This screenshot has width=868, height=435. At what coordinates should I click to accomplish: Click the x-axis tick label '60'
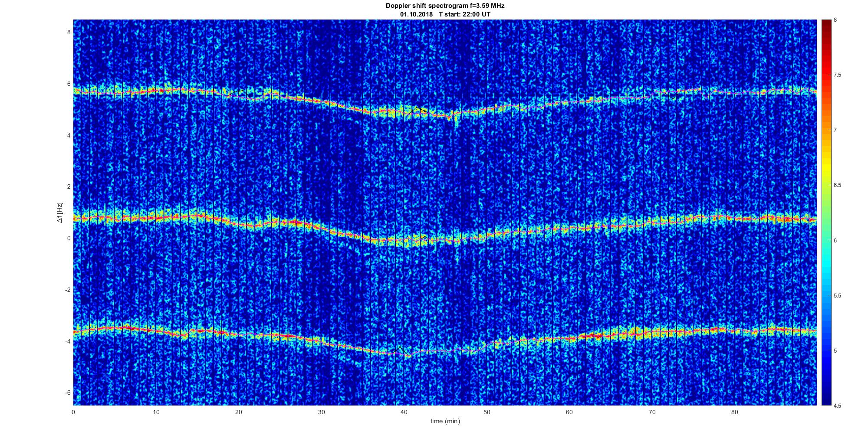569,412
